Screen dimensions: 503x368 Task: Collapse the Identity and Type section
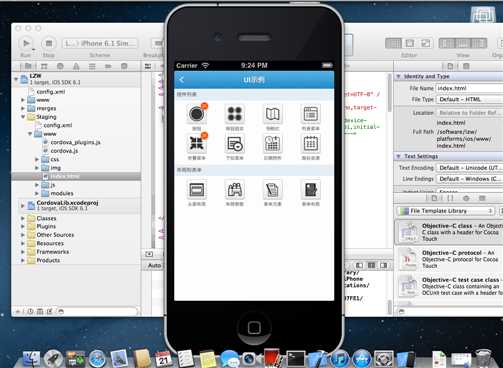coord(398,76)
